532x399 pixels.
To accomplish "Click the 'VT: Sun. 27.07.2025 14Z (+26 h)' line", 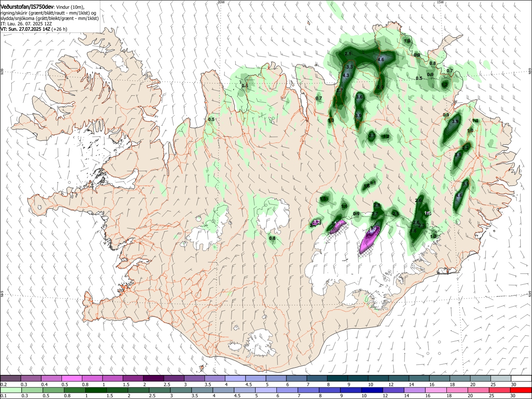I will 34,30.
